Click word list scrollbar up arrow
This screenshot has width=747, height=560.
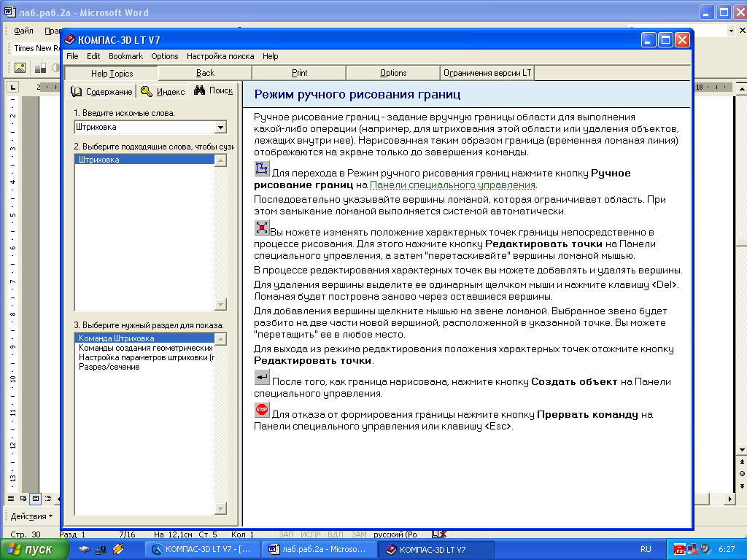click(x=220, y=161)
